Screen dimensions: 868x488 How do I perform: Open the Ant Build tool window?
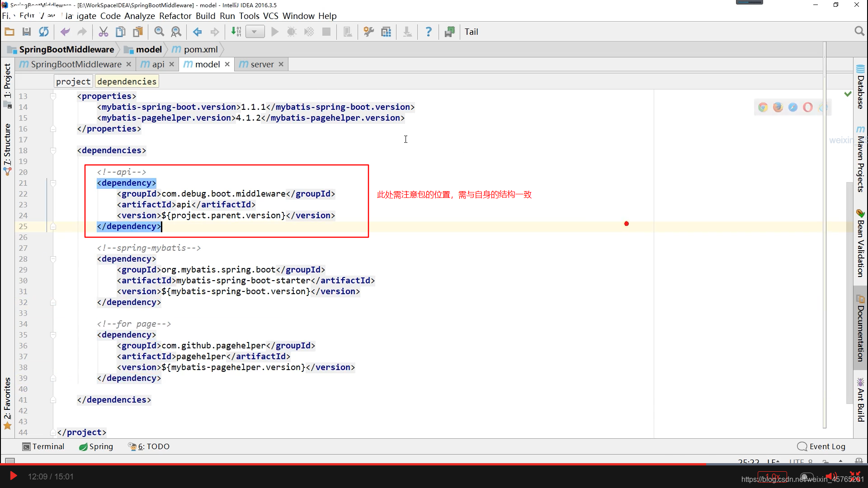860,399
